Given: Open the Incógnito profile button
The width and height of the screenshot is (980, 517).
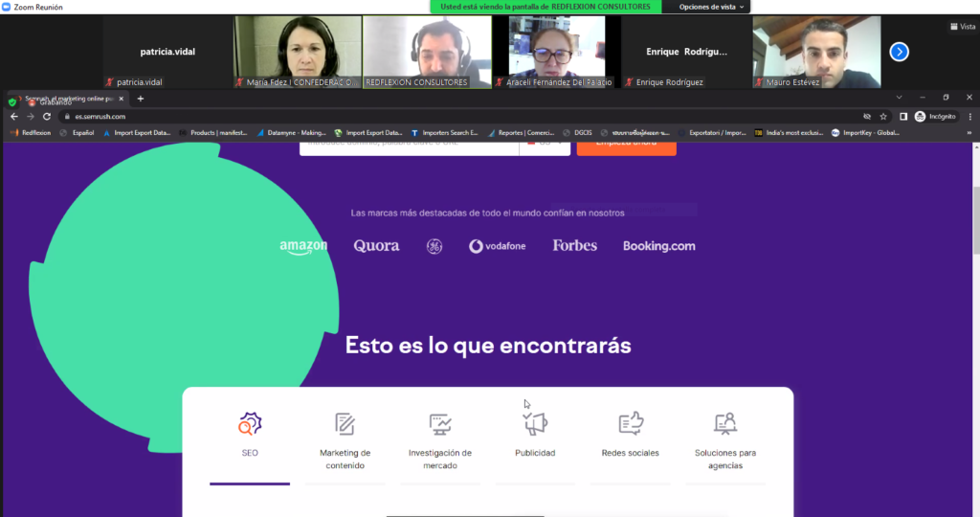Looking at the screenshot, I should [x=935, y=116].
